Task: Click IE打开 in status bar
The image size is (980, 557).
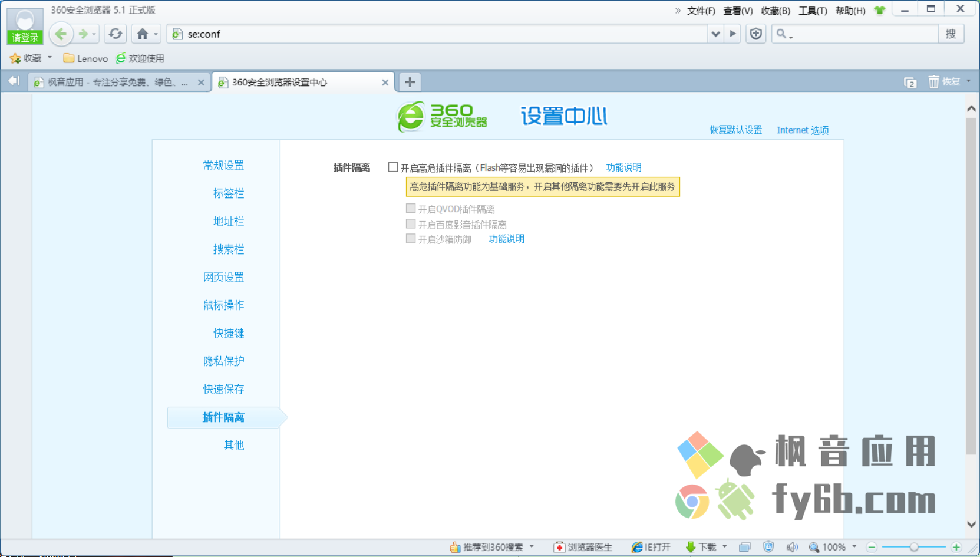Action: coord(651,548)
